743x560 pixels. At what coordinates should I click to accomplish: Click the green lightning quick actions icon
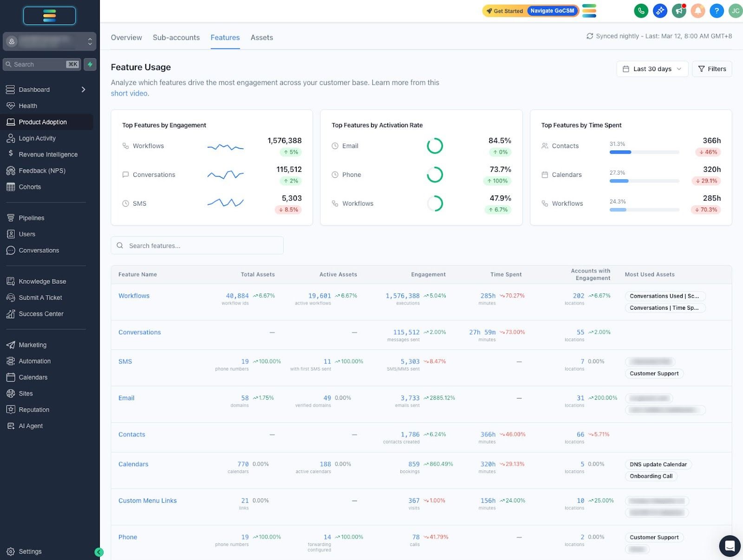pos(90,65)
